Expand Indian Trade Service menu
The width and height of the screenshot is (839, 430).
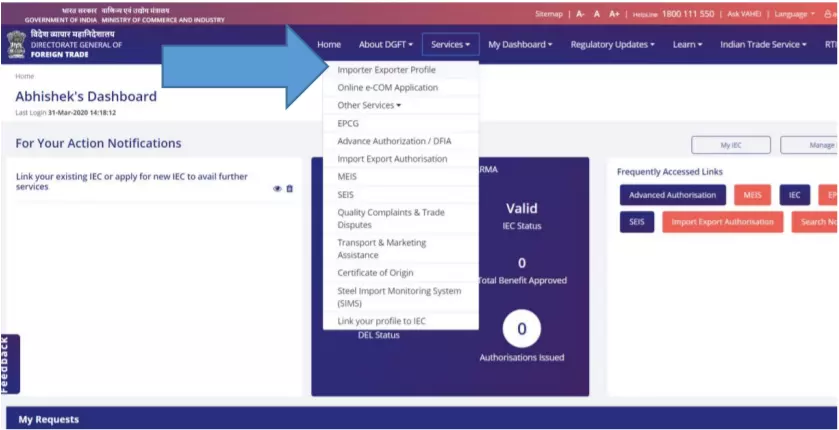[x=763, y=45]
